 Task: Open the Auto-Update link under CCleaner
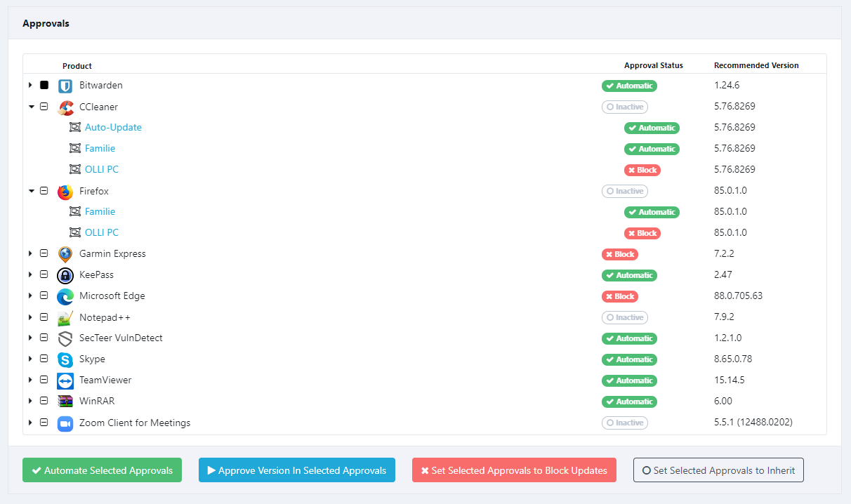point(114,128)
